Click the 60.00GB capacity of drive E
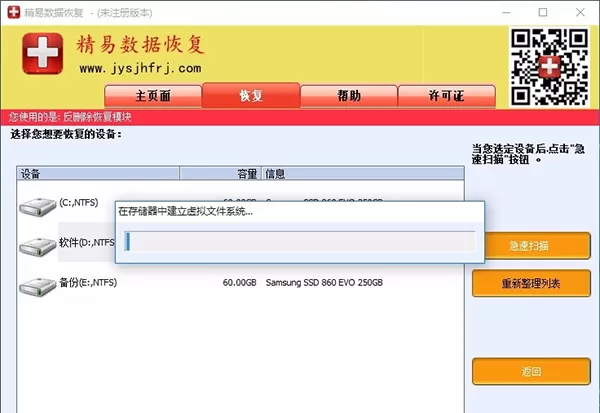The width and height of the screenshot is (600, 413). pyautogui.click(x=239, y=282)
